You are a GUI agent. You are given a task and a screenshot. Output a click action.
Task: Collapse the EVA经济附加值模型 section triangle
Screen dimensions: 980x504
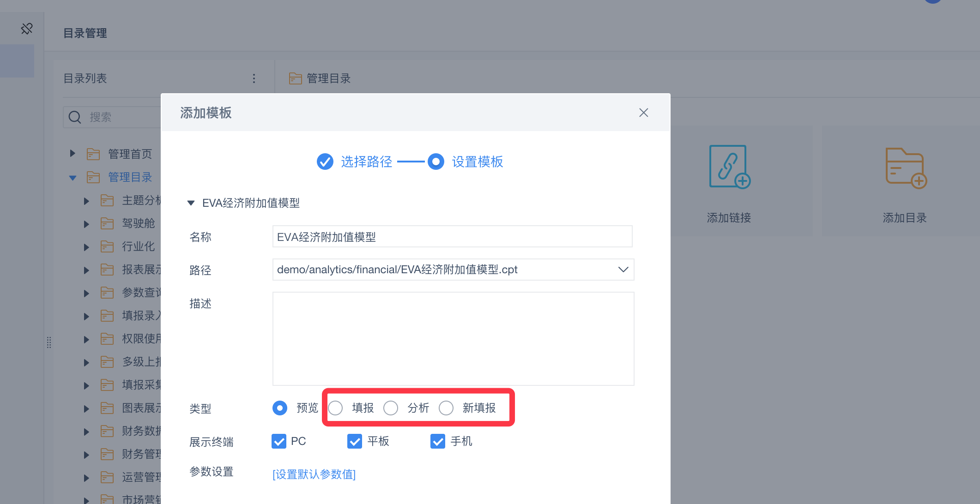(x=191, y=203)
